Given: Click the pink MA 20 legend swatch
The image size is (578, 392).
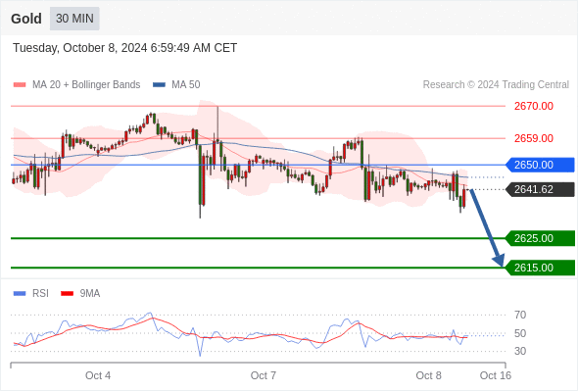Looking at the screenshot, I should pos(20,85).
